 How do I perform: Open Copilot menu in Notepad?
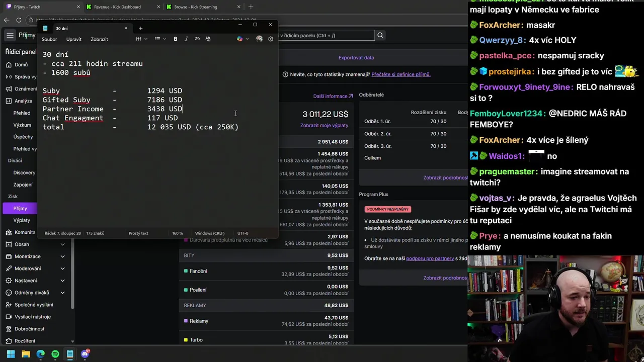pyautogui.click(x=242, y=39)
